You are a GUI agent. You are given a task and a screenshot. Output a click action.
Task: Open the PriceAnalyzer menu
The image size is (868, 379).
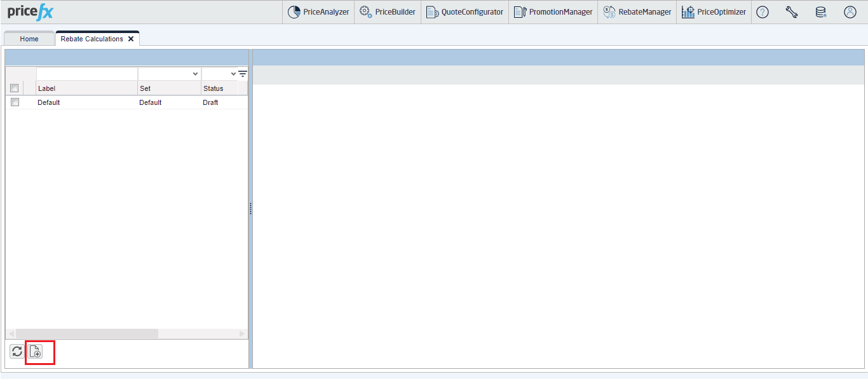[x=318, y=12]
